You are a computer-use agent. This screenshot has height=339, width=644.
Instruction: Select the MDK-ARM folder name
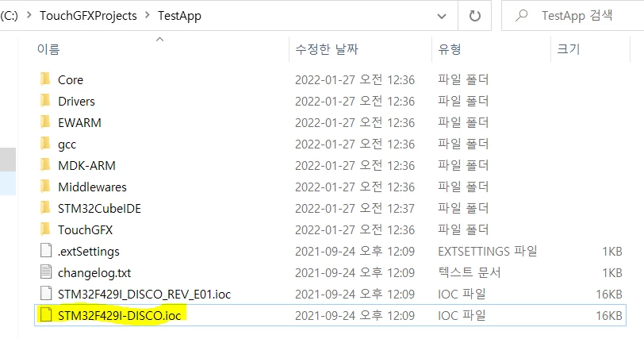click(x=86, y=166)
